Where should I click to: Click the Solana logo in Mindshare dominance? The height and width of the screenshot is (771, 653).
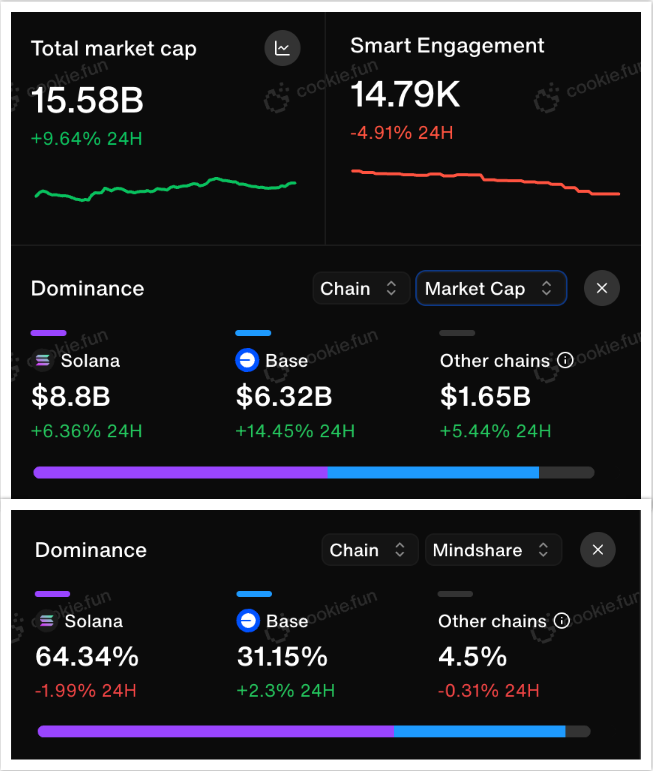(x=47, y=621)
